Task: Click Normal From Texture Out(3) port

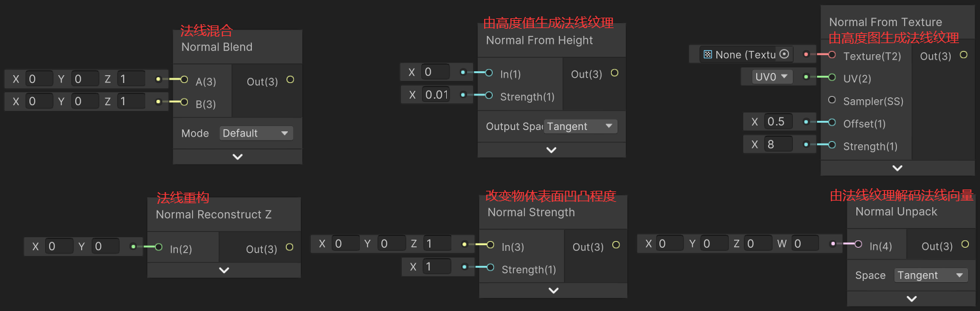Action: coord(963,55)
